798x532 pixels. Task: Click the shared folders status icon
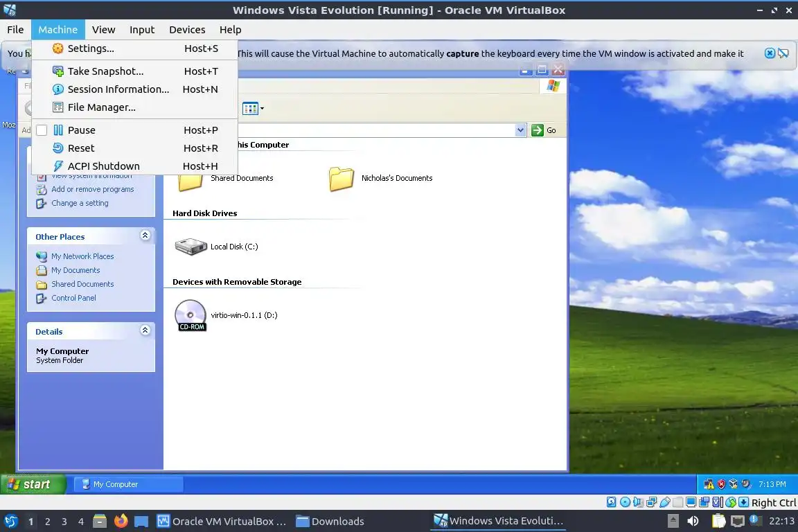click(678, 502)
